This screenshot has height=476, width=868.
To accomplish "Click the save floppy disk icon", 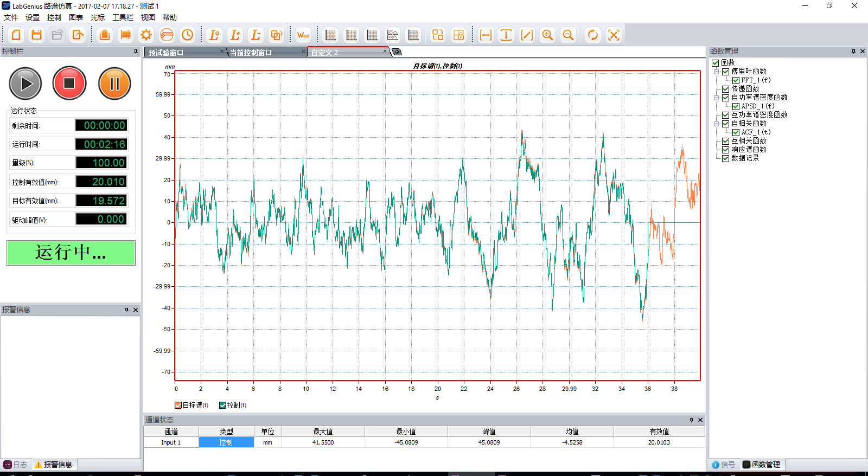I will click(x=37, y=35).
